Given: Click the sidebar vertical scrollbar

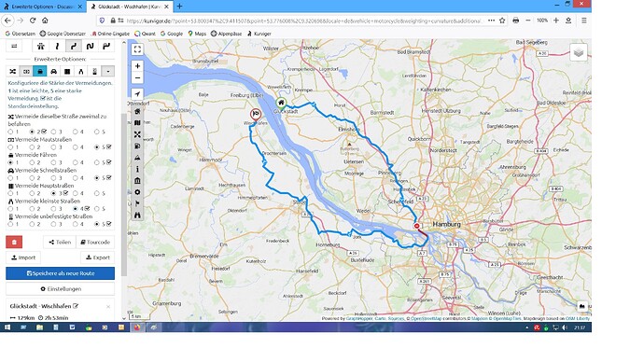Looking at the screenshot, I should click(124, 193).
